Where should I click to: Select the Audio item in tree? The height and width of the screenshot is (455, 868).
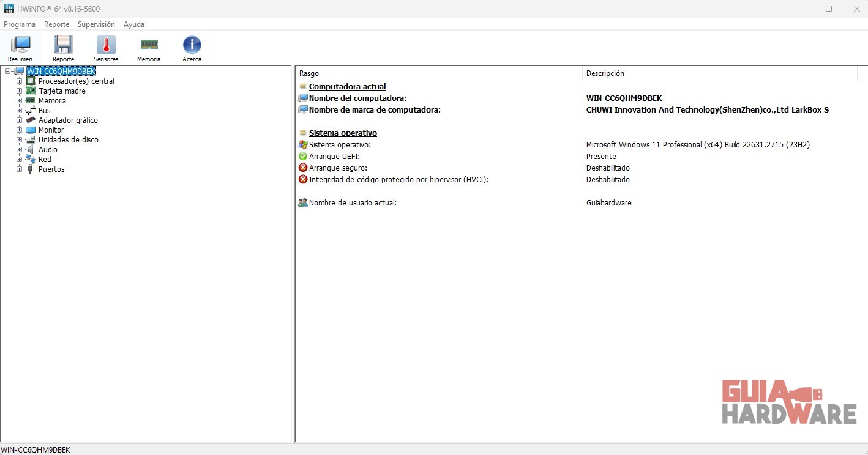(x=48, y=150)
